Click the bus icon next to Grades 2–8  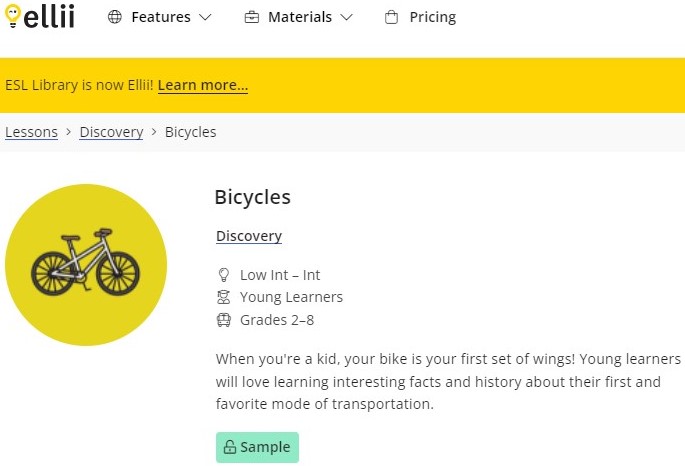click(224, 320)
